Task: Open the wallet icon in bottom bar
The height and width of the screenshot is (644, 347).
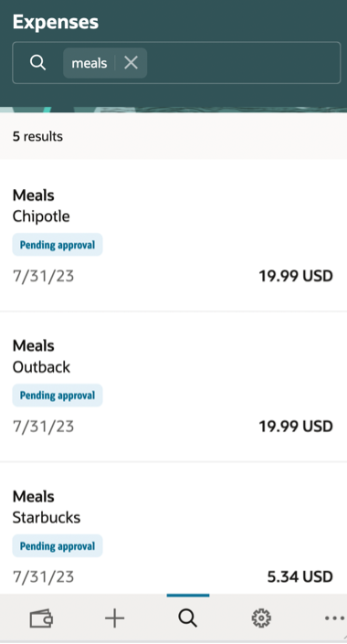Action: [41, 618]
